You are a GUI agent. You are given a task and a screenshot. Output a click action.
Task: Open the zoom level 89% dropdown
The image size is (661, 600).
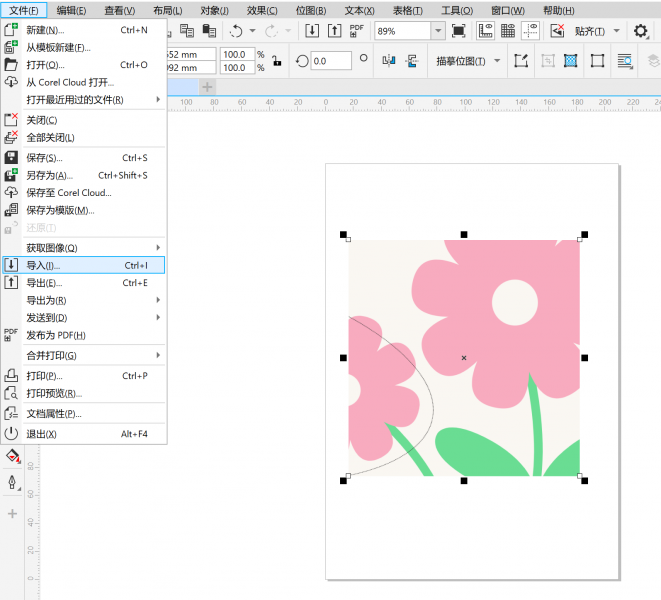click(x=438, y=31)
